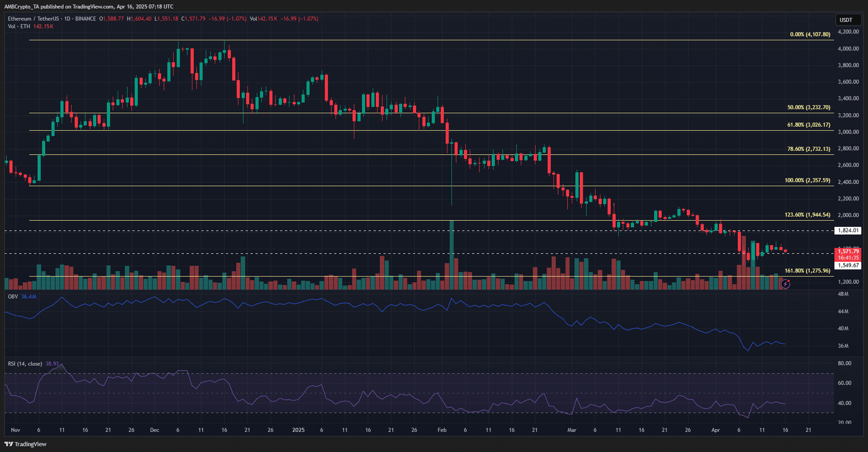Click the 4,000.00 level on price scale

click(x=848, y=49)
